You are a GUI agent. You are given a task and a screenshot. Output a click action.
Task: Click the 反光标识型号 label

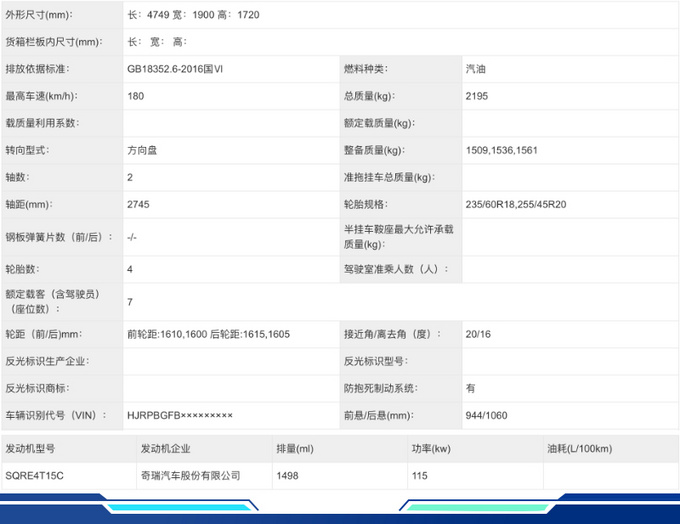coord(376,361)
